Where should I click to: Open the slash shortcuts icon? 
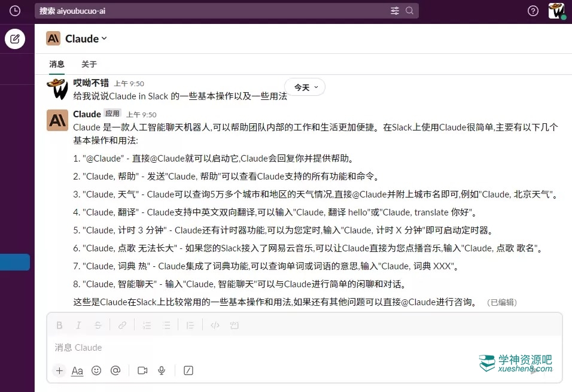click(188, 370)
